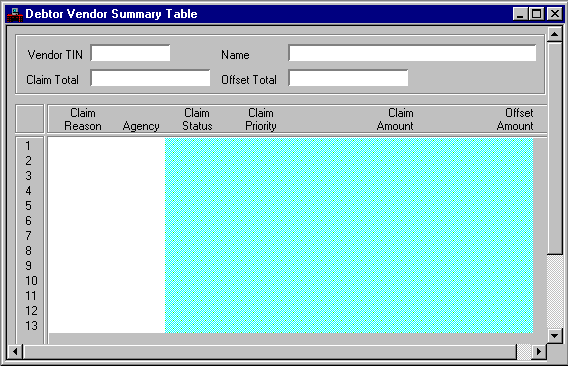Select row number 5

coord(28,206)
